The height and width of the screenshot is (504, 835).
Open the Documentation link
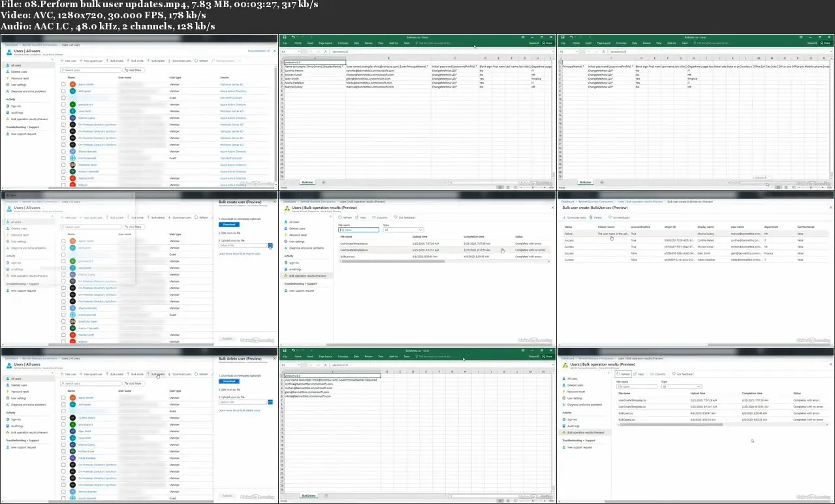259,50
